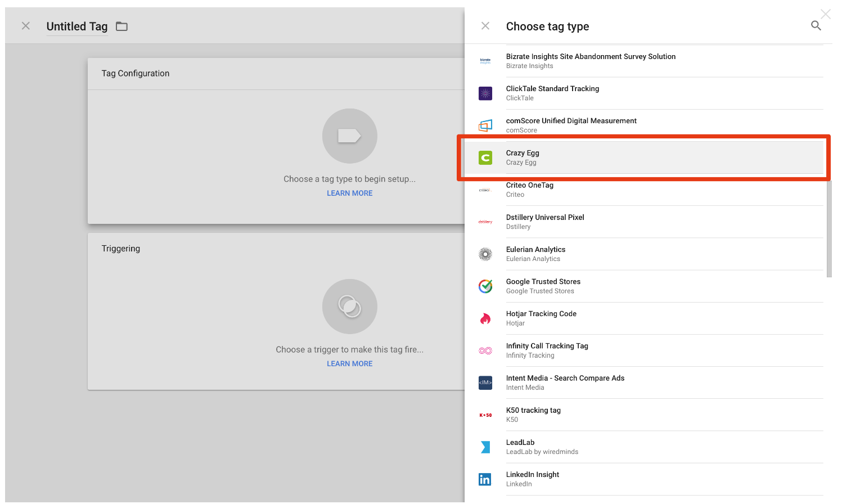Click the LinkedIn logo icon
This screenshot has height=504, width=842.
pos(485,479)
